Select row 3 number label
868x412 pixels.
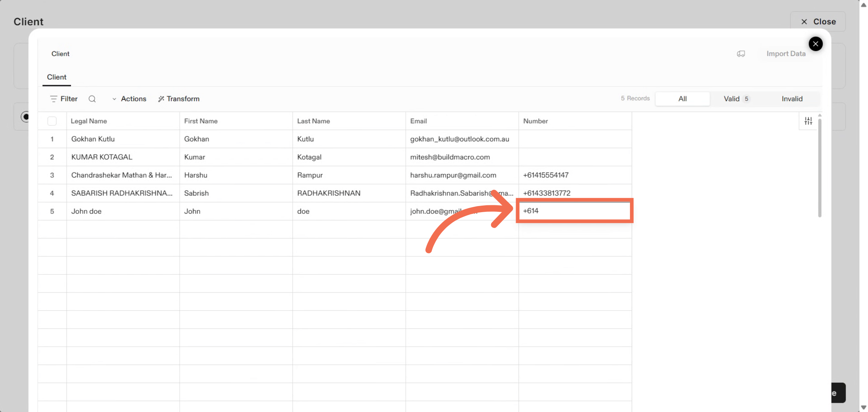click(52, 175)
